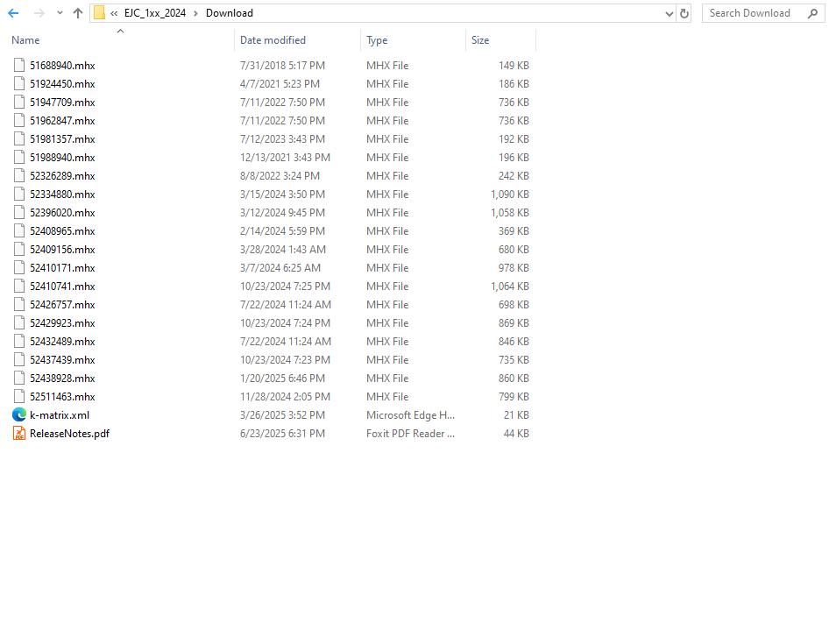
Task: Select file icon of 52326289.mhx
Action: pyautogui.click(x=19, y=175)
